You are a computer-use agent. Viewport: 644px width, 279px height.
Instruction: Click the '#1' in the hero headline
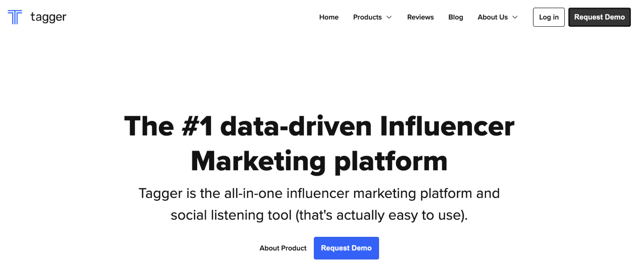[197, 126]
